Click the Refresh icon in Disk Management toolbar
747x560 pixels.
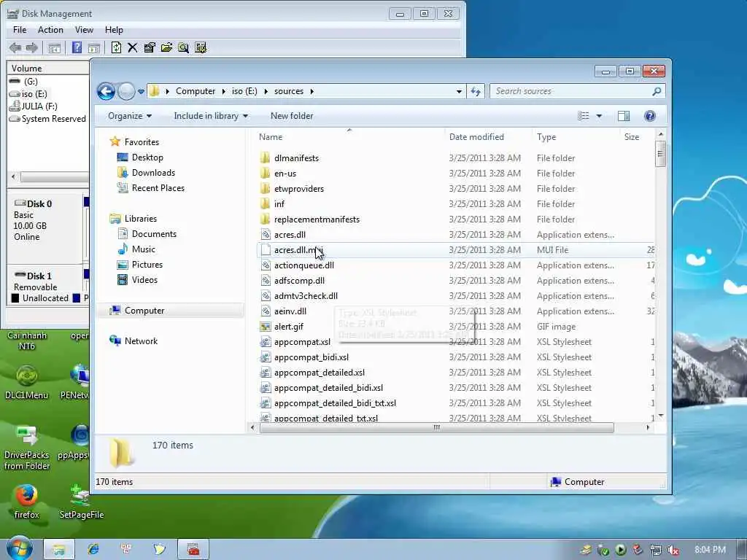[116, 47]
